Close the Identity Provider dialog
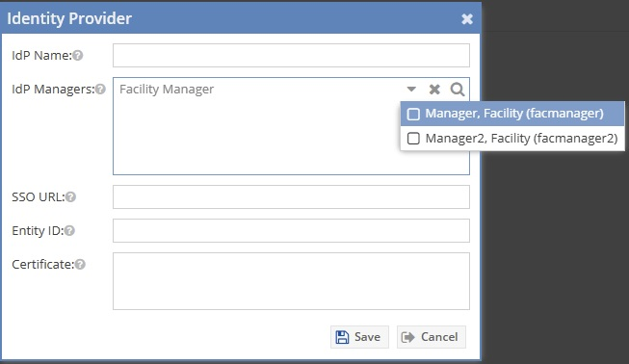This screenshot has width=629, height=364. point(467,19)
